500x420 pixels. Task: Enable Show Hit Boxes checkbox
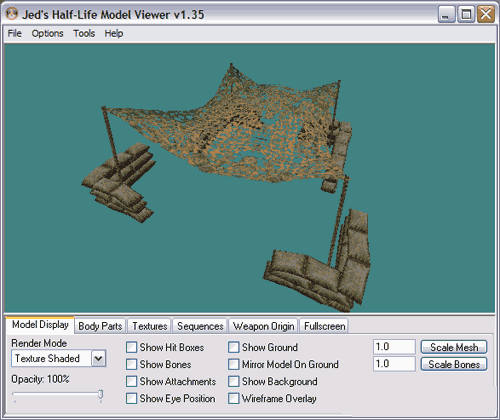[x=131, y=347]
